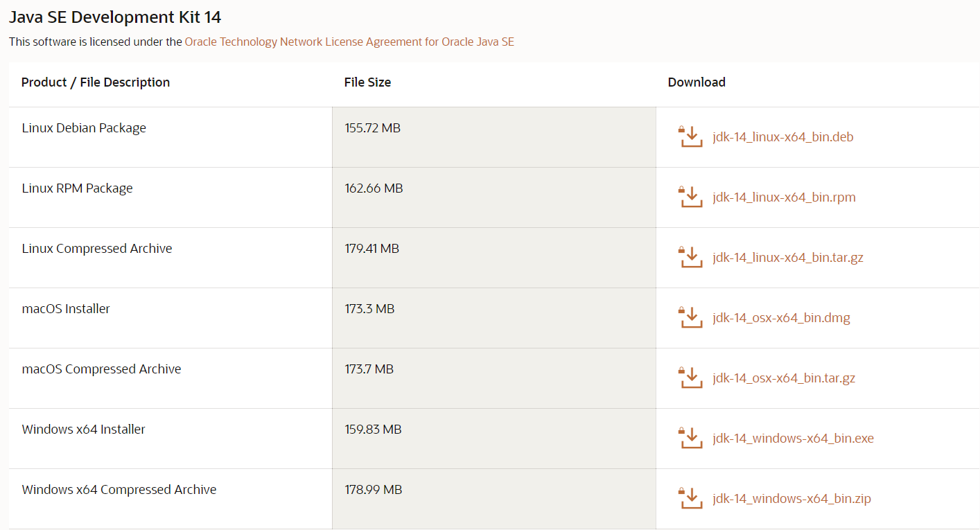Screen dimensions: 980x530
Task: Select the macOS Installer row label
Action: pos(66,309)
